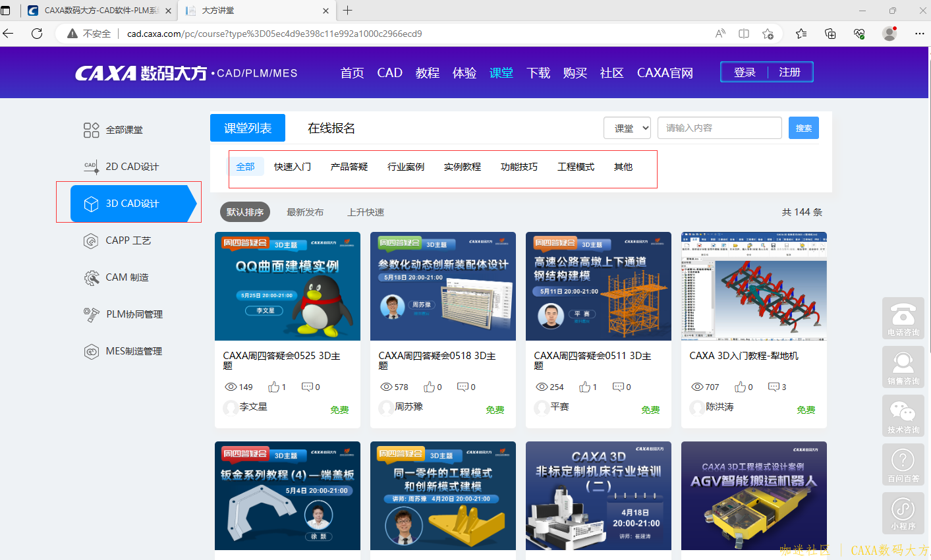Open 销售咨询 floating icon
Screen dimensions: 931x560
903,367
